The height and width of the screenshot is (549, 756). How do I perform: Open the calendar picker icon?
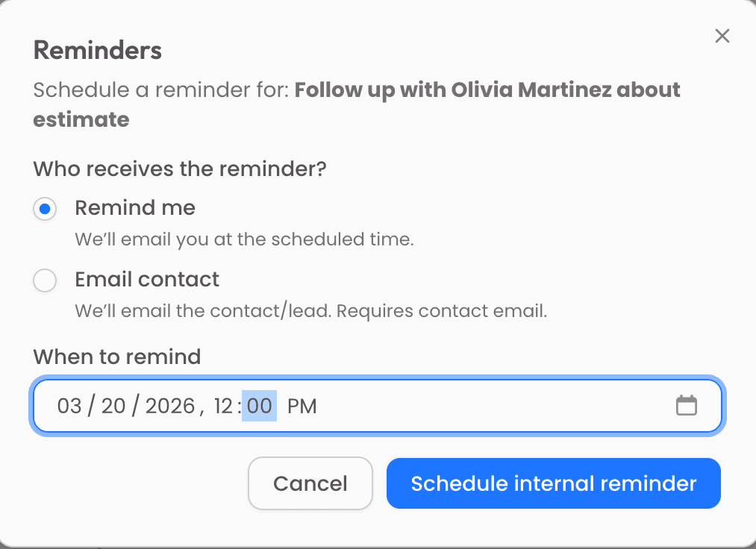(x=687, y=405)
